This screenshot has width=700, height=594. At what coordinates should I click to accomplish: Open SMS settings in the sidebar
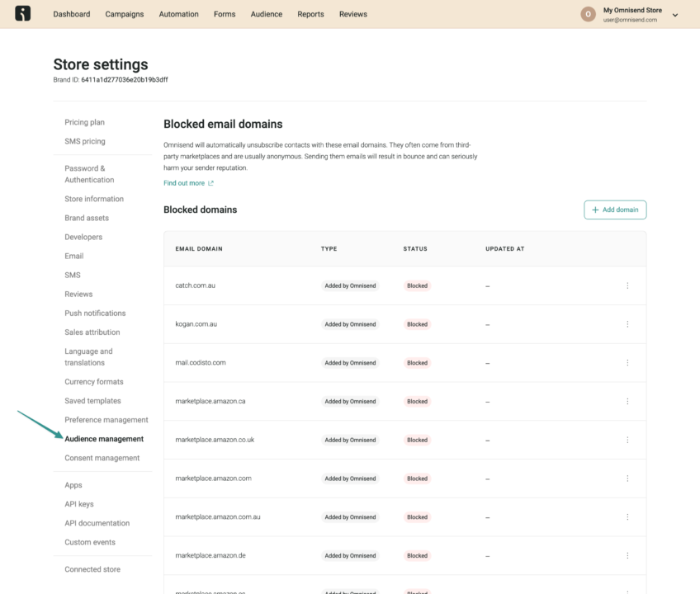click(x=73, y=276)
